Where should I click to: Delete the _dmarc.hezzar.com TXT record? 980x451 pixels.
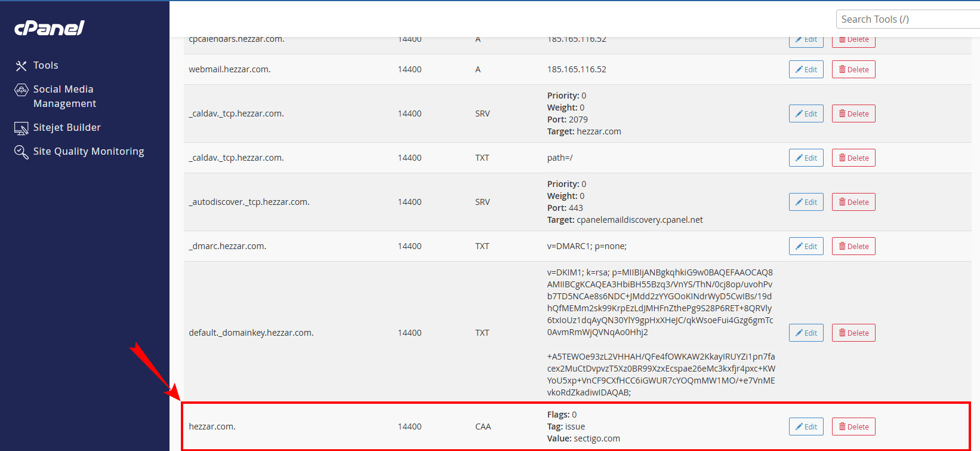click(x=853, y=246)
